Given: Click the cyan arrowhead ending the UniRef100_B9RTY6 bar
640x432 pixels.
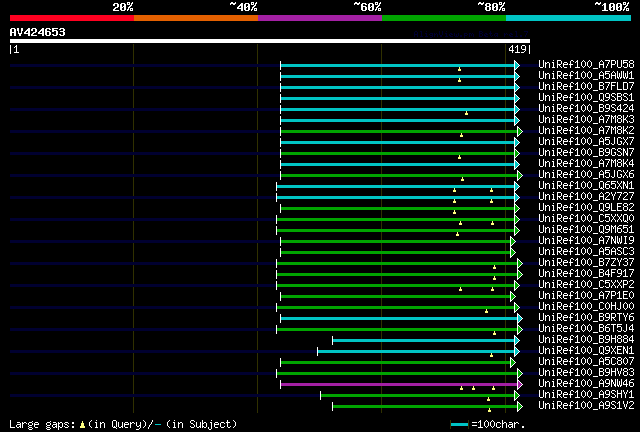Looking at the screenshot, I should point(520,318).
